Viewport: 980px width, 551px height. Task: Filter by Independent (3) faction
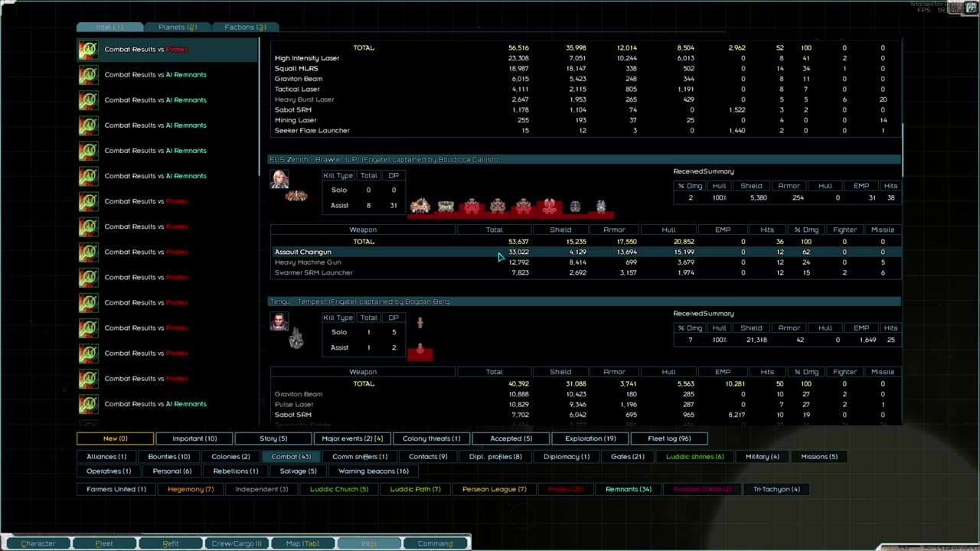tap(262, 489)
